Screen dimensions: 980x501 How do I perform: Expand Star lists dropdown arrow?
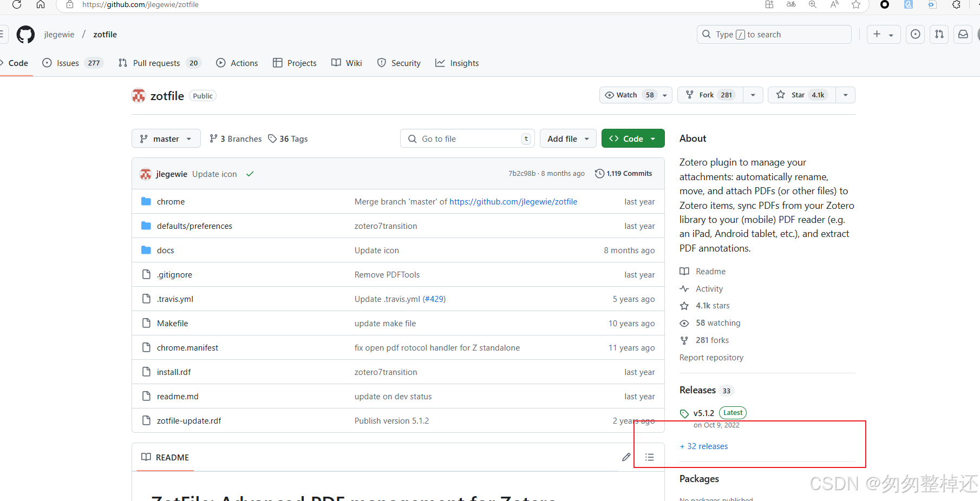point(846,95)
